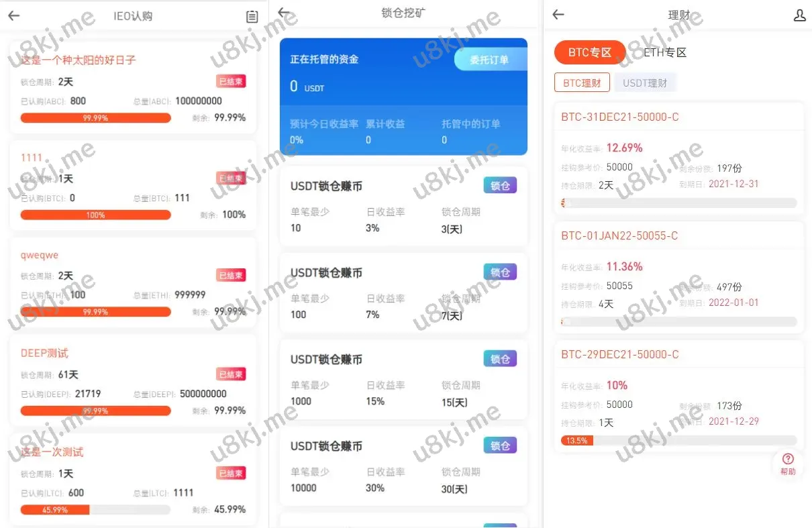
Task: Go back from the 理财 screen
Action: 558,15
